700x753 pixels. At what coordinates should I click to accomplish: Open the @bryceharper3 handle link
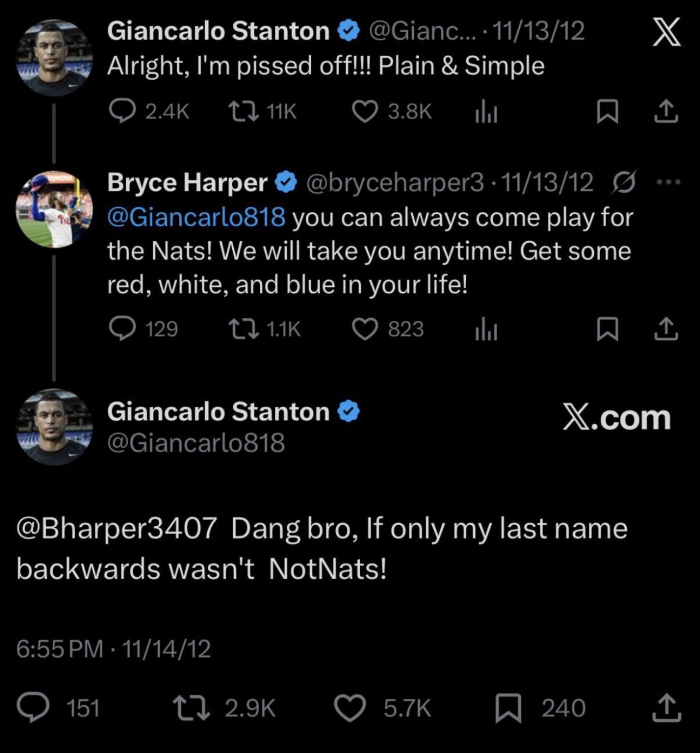click(x=395, y=183)
